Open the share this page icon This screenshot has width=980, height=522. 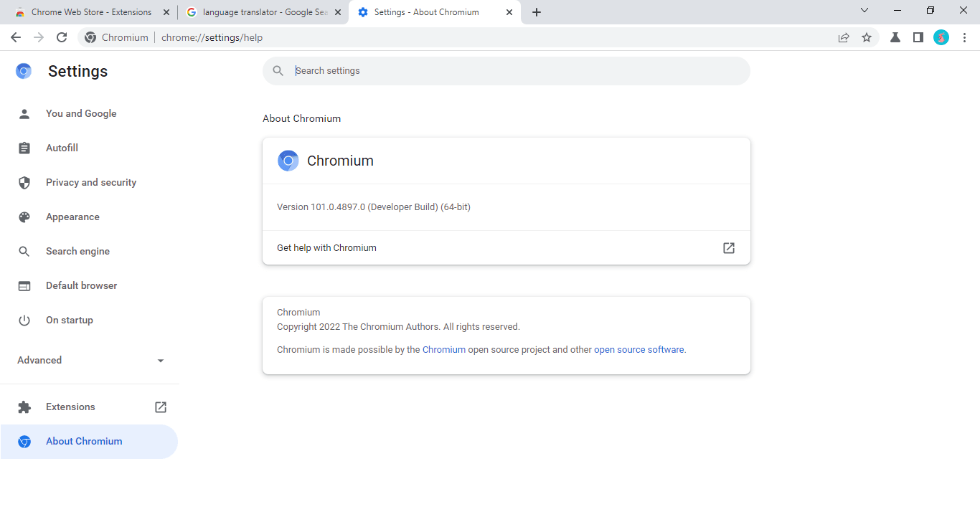[844, 38]
